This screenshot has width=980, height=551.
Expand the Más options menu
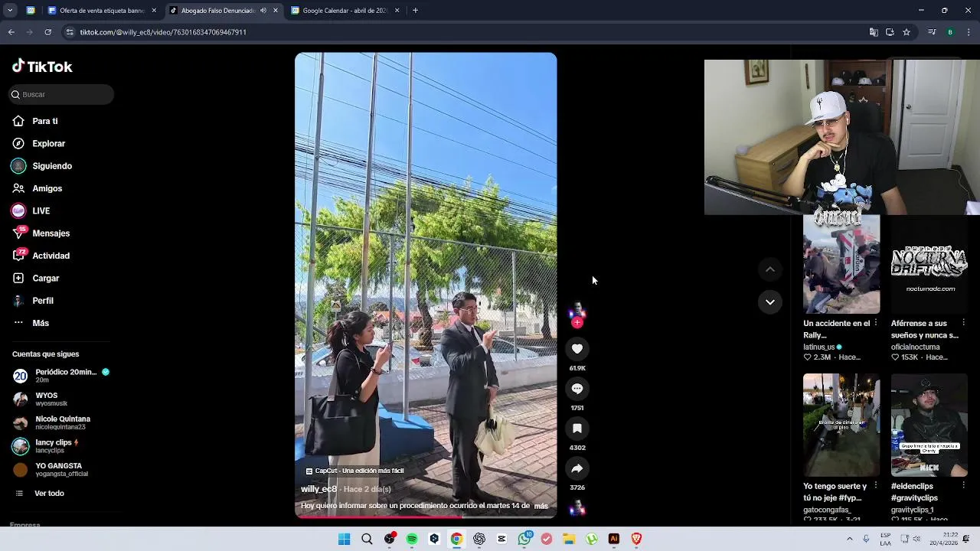[x=31, y=323]
